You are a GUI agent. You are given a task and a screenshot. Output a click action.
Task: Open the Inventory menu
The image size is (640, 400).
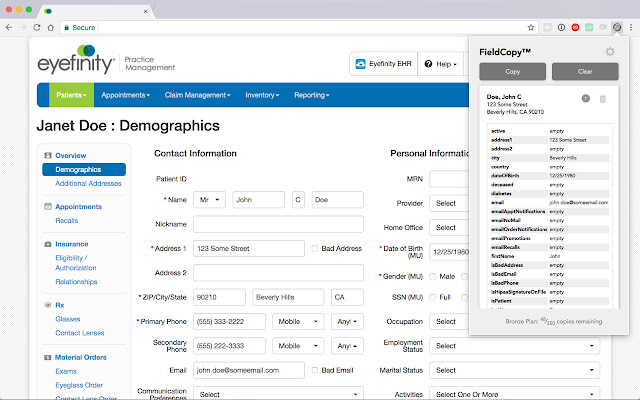click(262, 95)
